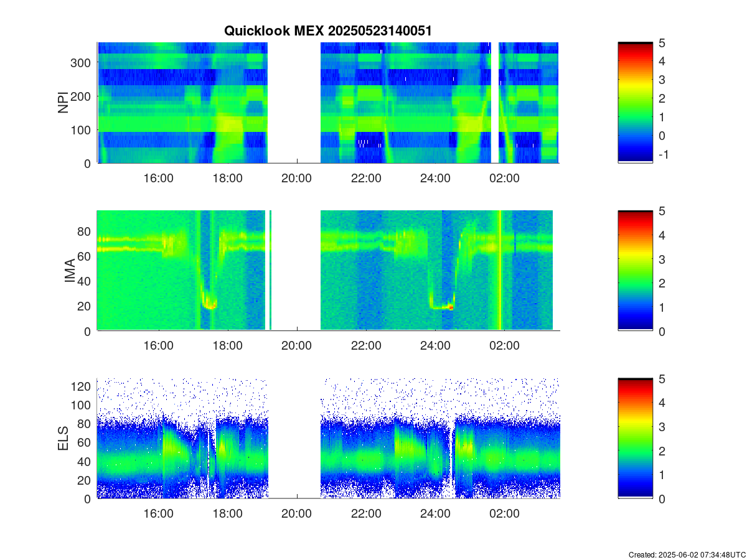Select the 02:00 tick under NPI plot
This screenshot has height=560, width=747.
504,178
